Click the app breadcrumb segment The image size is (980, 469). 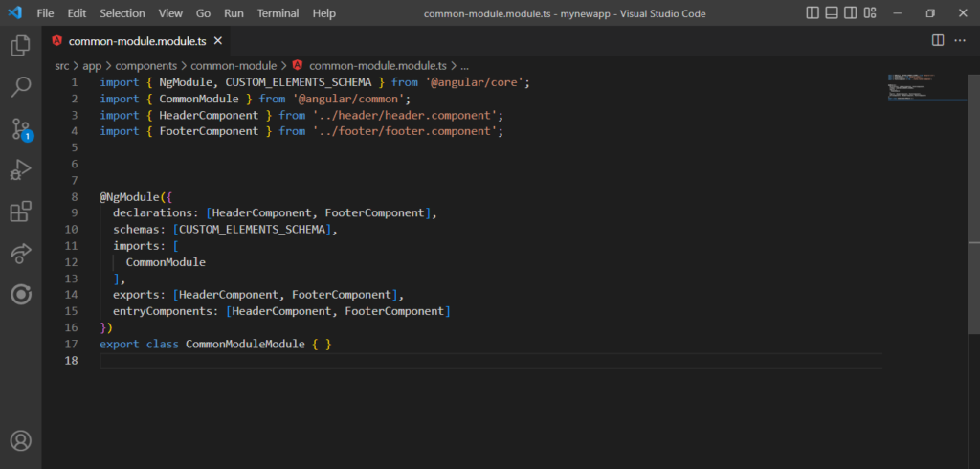(92, 66)
